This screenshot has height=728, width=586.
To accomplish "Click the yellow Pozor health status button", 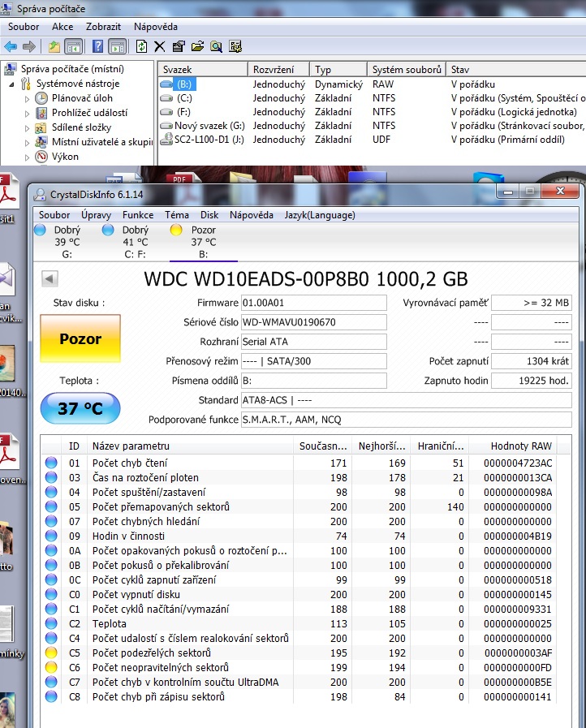I will [80, 338].
